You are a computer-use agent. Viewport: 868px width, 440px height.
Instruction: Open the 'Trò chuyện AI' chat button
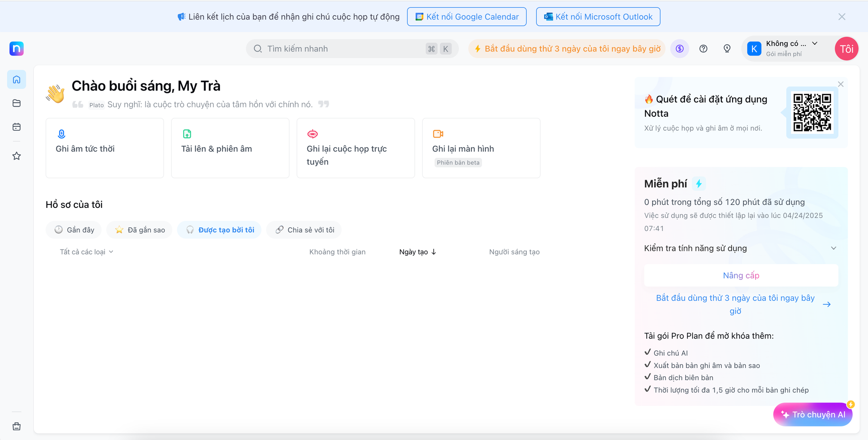(x=812, y=414)
